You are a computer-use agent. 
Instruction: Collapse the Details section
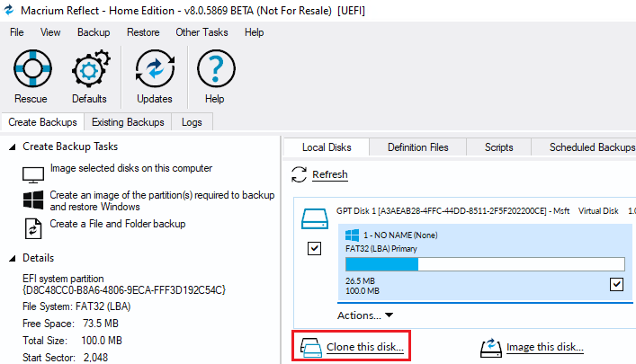(x=13, y=258)
